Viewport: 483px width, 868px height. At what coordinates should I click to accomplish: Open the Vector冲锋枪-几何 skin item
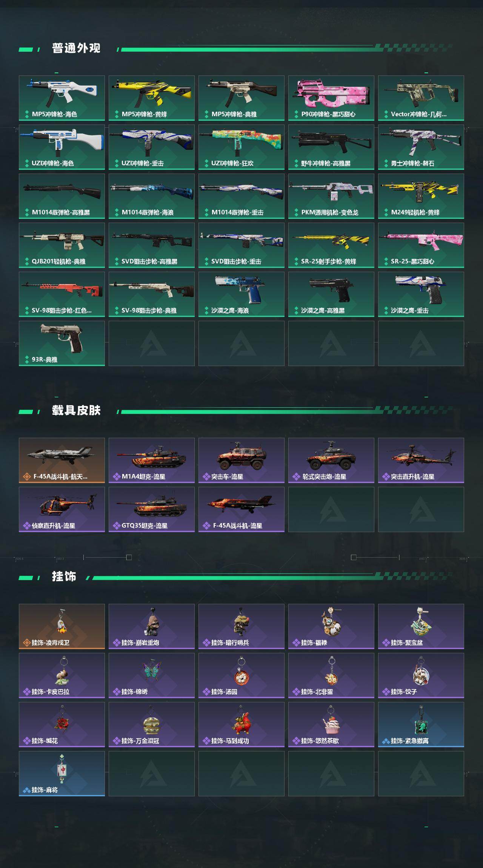coord(421,98)
